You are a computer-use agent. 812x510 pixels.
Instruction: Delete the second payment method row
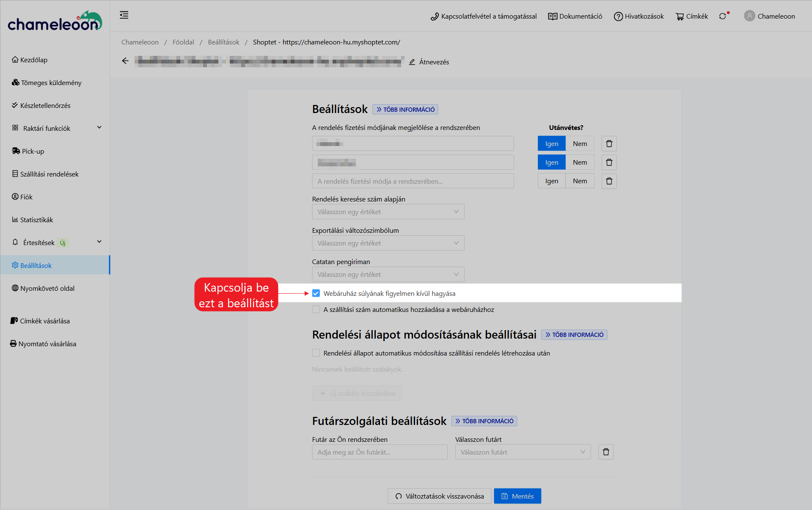tap(609, 163)
